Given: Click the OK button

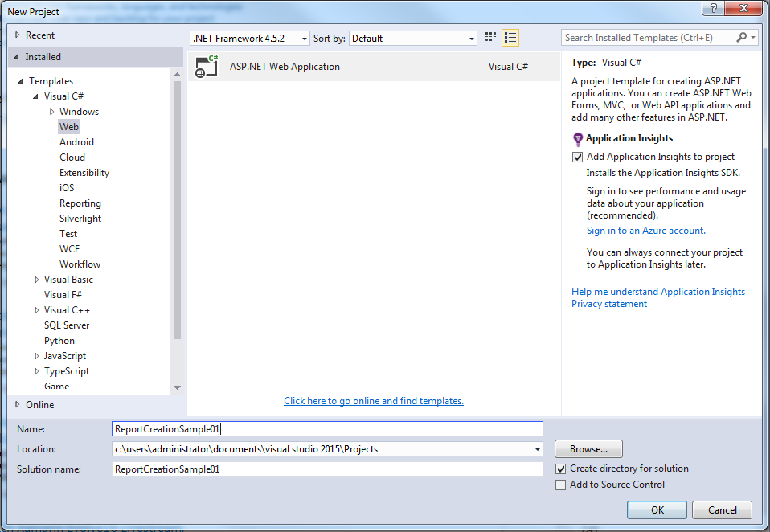Looking at the screenshot, I should tap(657, 510).
